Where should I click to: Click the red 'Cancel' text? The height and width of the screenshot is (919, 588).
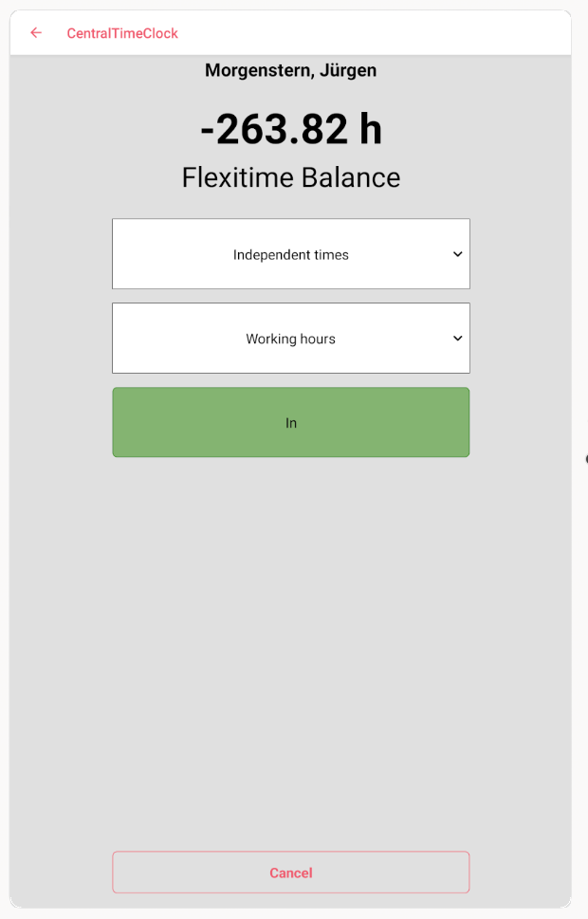point(290,873)
